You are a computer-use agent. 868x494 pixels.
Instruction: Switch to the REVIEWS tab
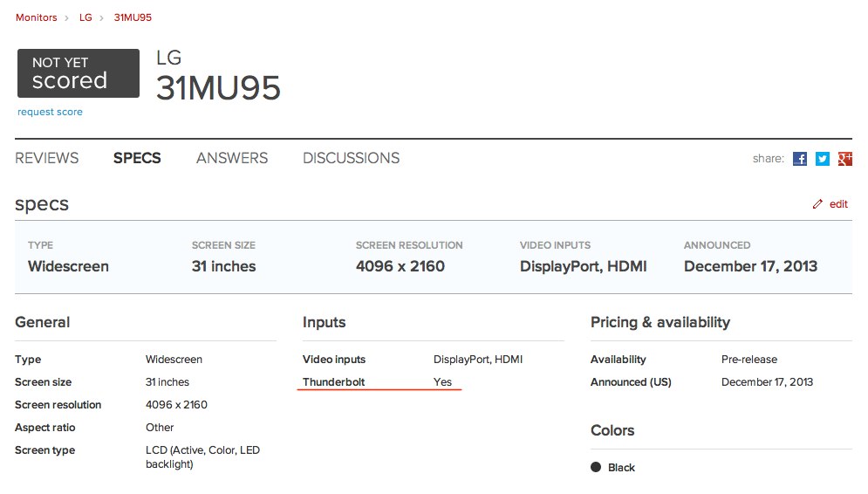pyautogui.click(x=47, y=158)
